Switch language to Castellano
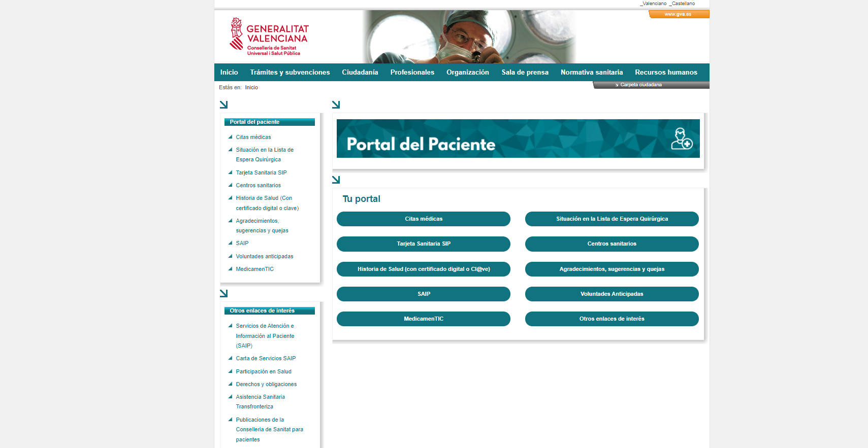Screen dimensions: 868x448 683,4
